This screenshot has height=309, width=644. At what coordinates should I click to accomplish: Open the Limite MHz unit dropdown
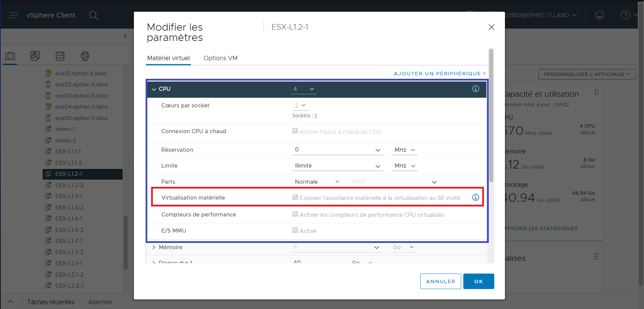[x=404, y=166]
